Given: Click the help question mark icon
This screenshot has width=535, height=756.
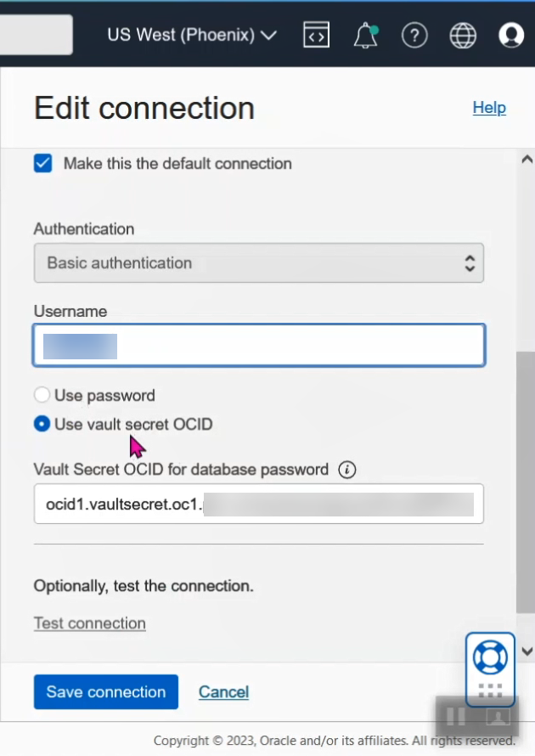Looking at the screenshot, I should coord(414,36).
